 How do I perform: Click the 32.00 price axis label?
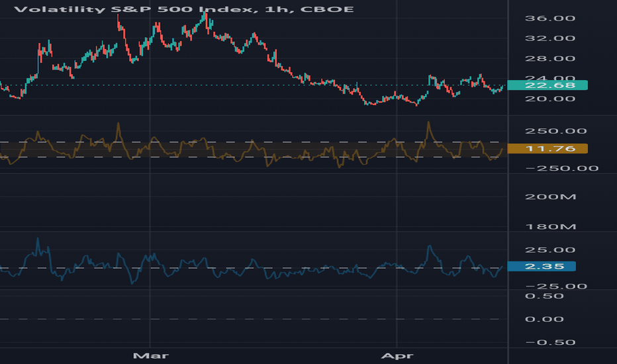[549, 38]
